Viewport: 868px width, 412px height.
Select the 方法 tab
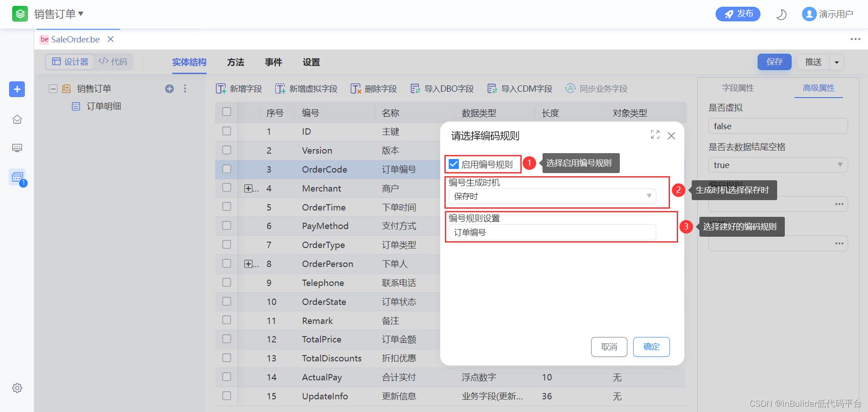tap(236, 62)
